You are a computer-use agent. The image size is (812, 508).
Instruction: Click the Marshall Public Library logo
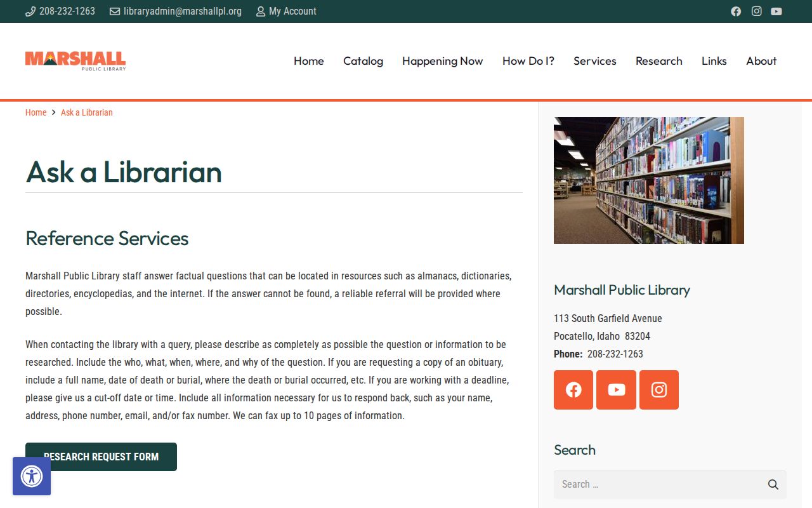click(x=75, y=61)
